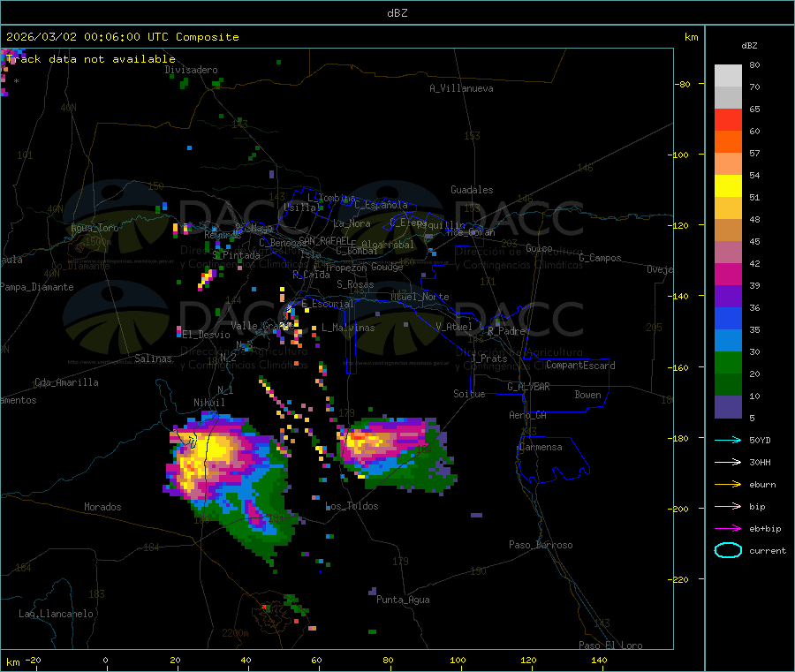Click the 'Track data not available' message
795x672 pixels.
[91, 59]
